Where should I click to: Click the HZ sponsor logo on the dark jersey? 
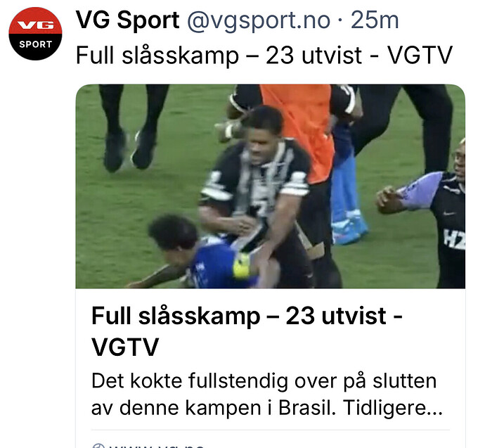[454, 239]
